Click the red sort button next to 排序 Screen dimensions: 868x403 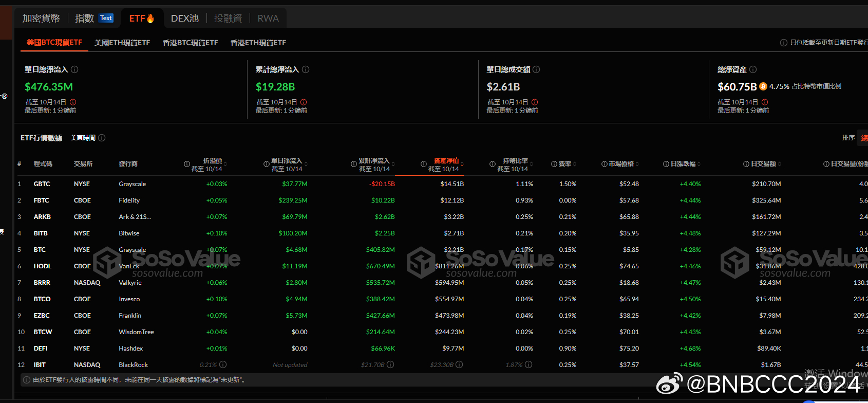pos(863,138)
